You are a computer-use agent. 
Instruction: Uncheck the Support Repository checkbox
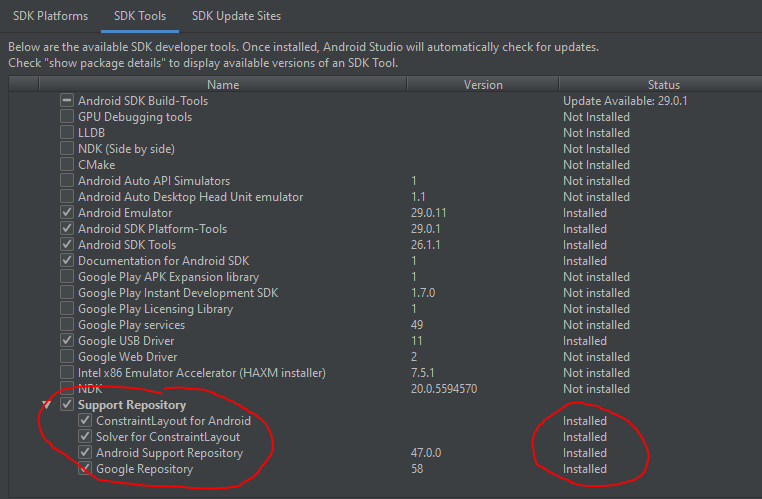tap(67, 404)
